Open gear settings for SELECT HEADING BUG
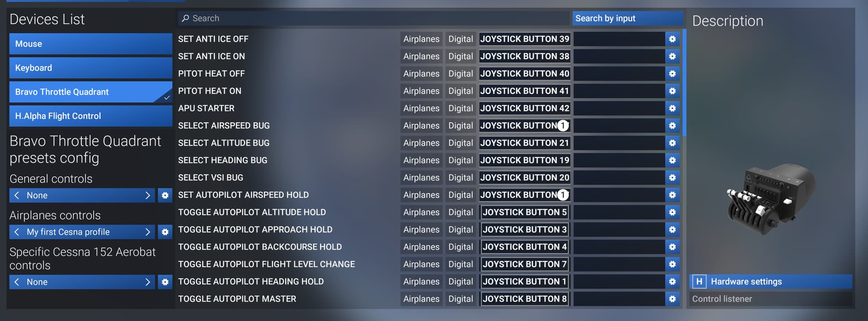 coord(672,160)
